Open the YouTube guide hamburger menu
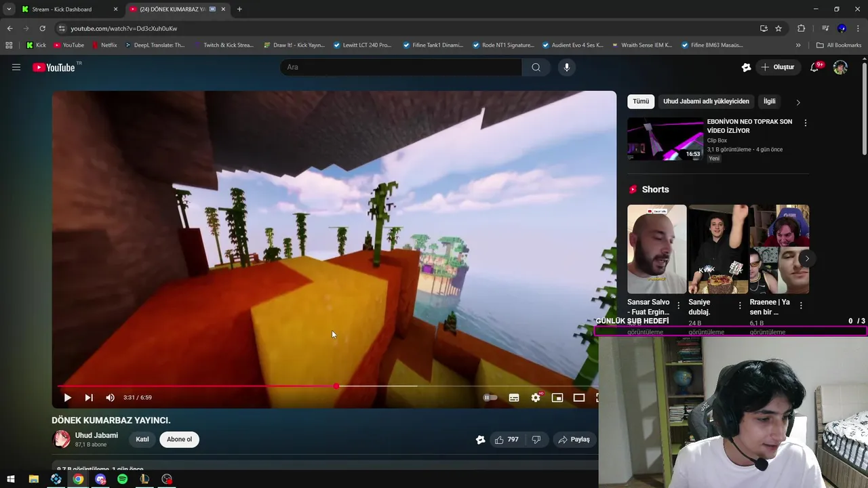 click(16, 67)
